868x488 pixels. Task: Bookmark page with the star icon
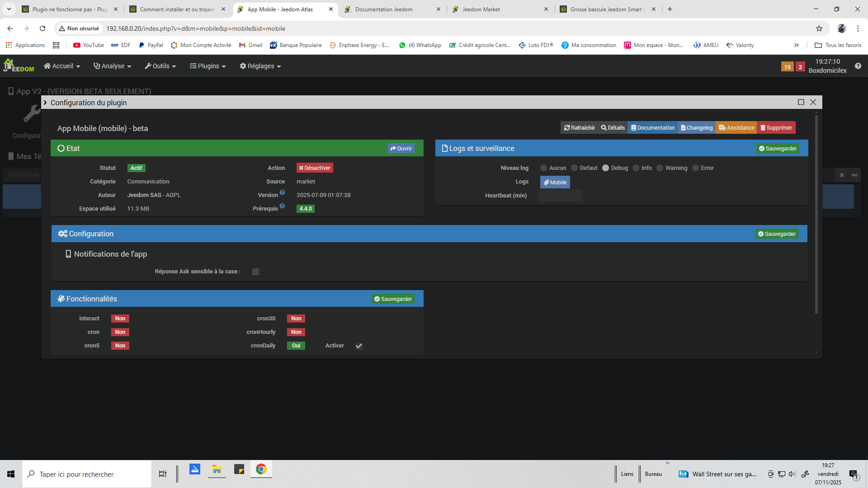tap(819, 28)
